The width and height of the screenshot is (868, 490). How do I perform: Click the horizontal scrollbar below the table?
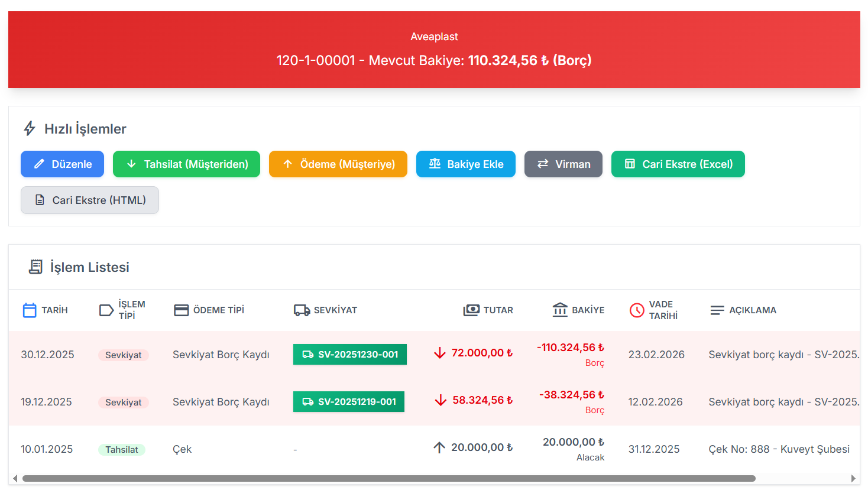(x=390, y=476)
